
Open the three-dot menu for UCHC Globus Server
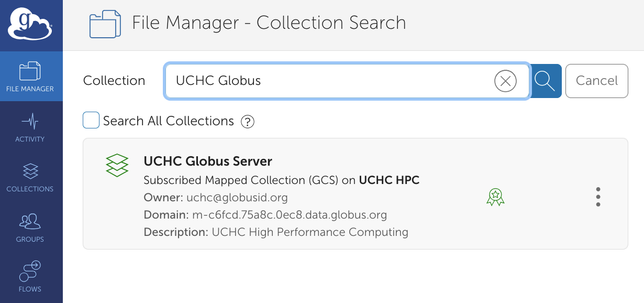(x=598, y=197)
